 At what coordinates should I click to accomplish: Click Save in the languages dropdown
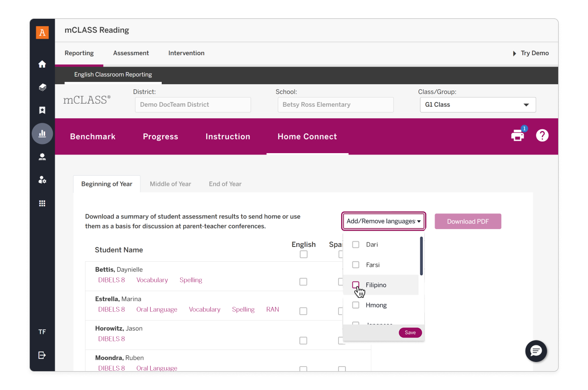point(410,333)
